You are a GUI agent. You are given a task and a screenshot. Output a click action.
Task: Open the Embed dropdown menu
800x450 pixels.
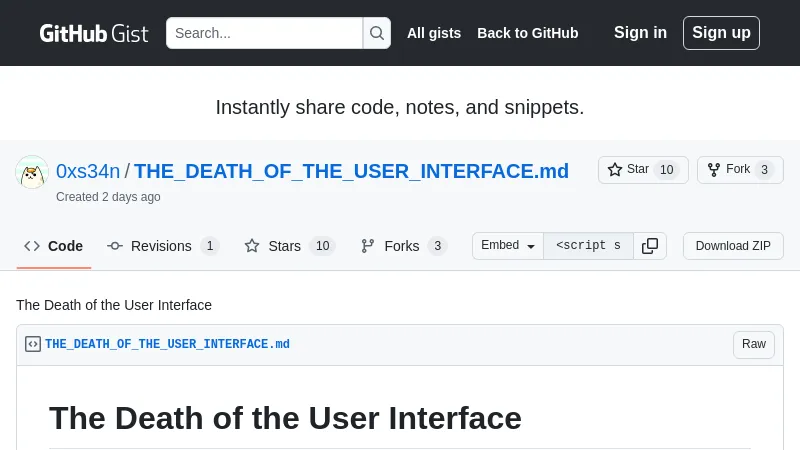pyautogui.click(x=508, y=246)
